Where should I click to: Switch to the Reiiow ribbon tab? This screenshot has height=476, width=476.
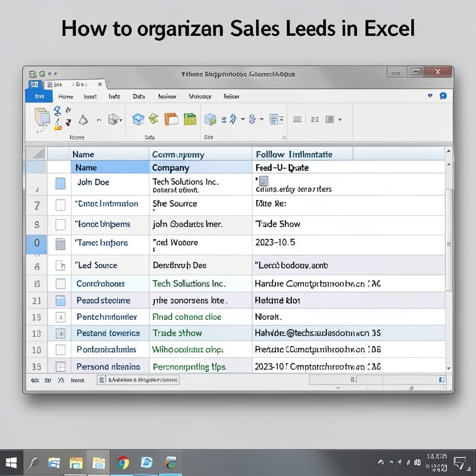point(231,97)
